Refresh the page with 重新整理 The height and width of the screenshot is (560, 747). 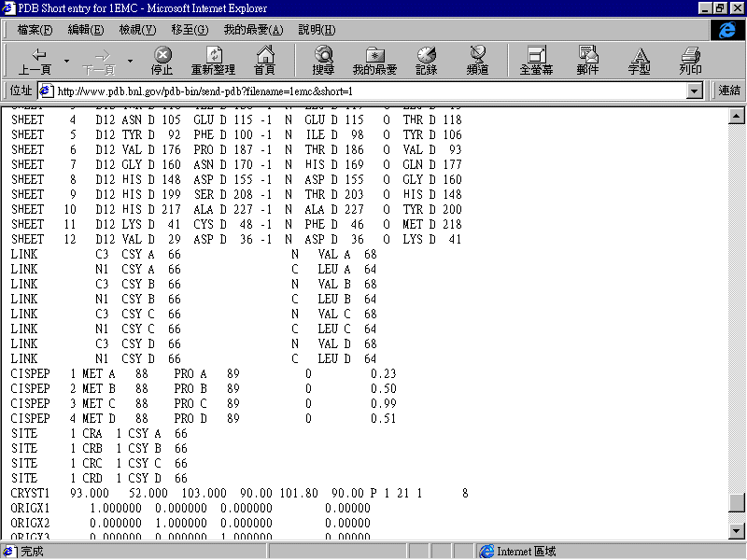(x=213, y=62)
